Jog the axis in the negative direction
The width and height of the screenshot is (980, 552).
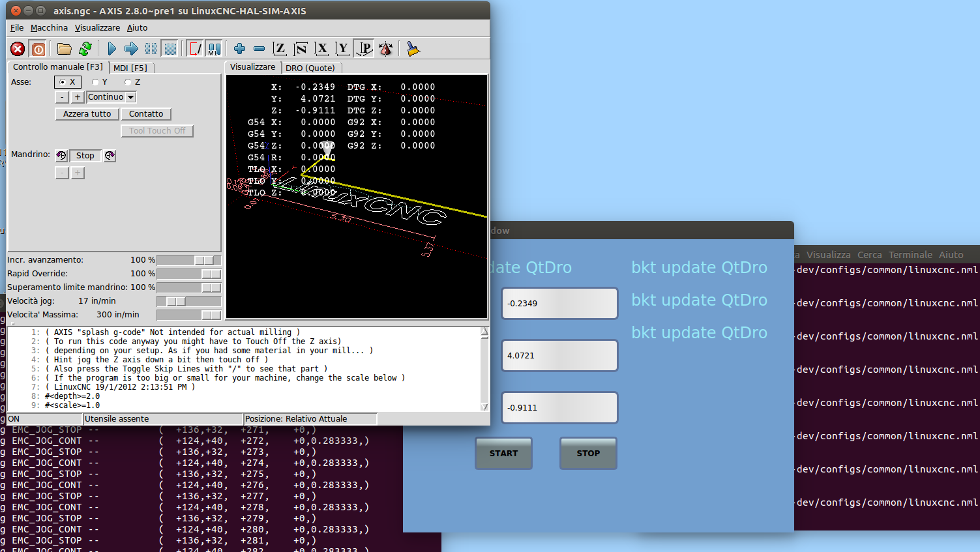click(62, 97)
